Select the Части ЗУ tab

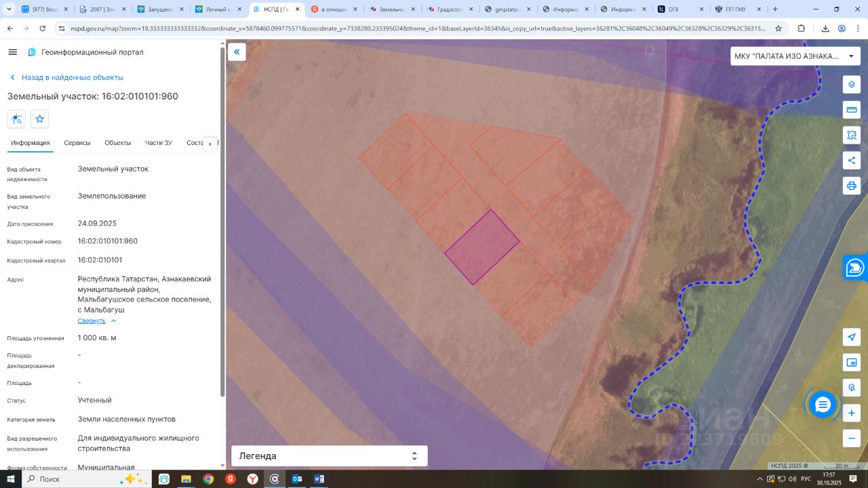[x=159, y=143]
